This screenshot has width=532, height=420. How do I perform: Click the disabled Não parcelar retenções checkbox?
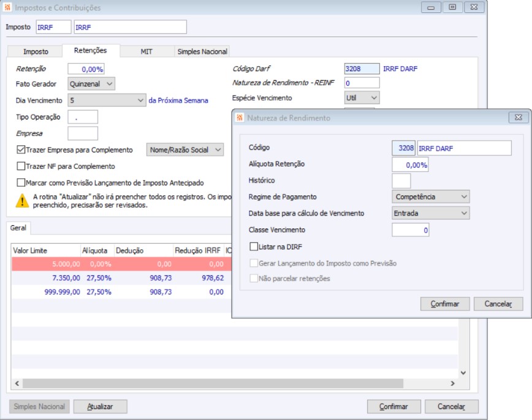pyautogui.click(x=254, y=279)
